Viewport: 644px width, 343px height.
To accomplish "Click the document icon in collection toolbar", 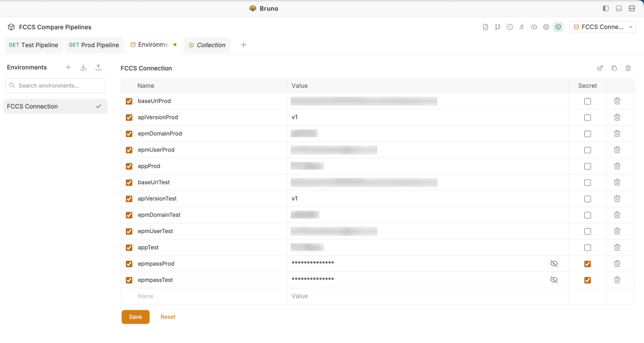I will pyautogui.click(x=486, y=27).
